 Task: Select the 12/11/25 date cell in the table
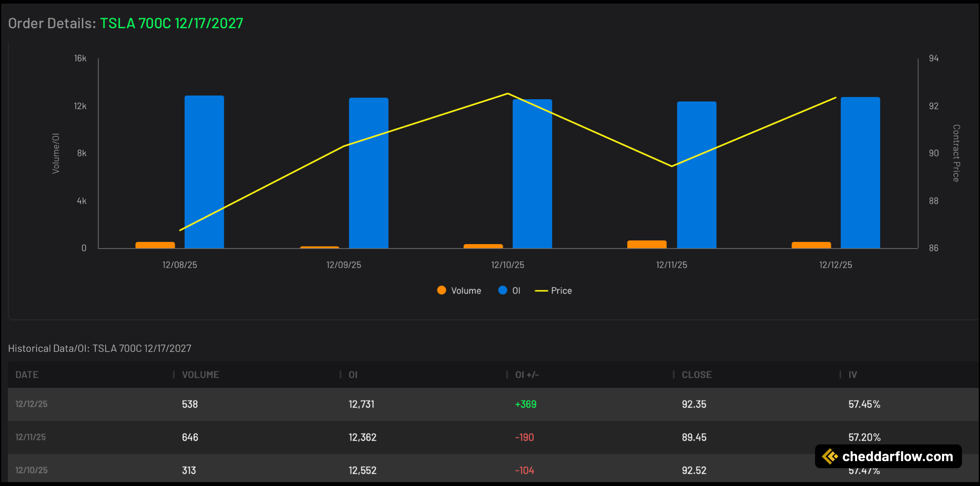click(x=31, y=437)
